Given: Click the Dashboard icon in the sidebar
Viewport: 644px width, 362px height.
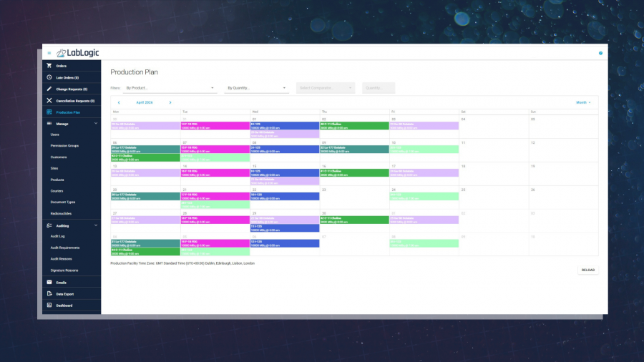Looking at the screenshot, I should click(49, 305).
